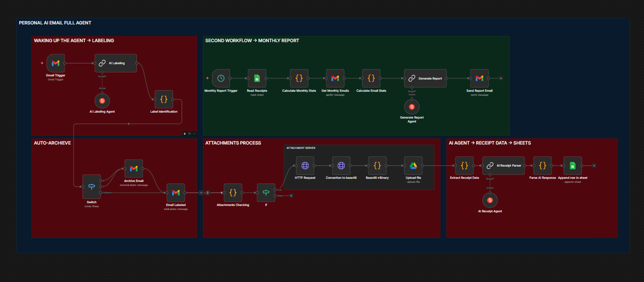Image resolution: width=644 pixels, height=282 pixels.
Task: Click the HTTP Request globe node
Action: coord(305,166)
